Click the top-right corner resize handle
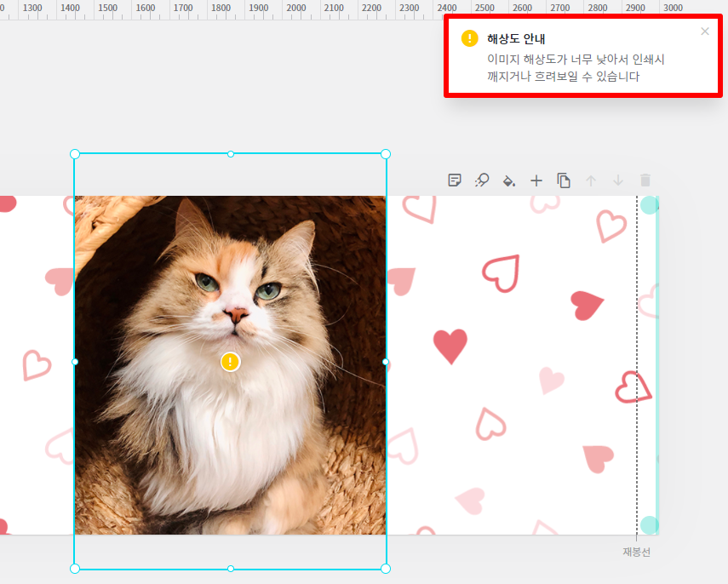This screenshot has height=584, width=728. [x=386, y=154]
